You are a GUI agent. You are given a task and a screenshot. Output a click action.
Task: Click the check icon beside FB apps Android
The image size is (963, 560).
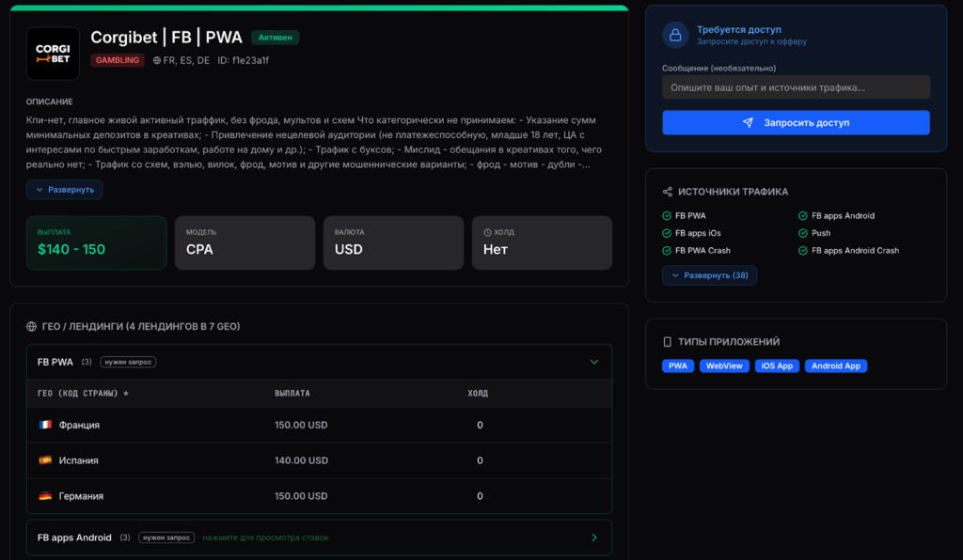803,216
